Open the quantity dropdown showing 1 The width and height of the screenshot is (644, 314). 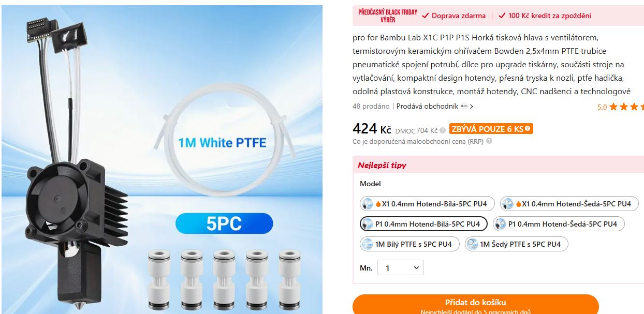[401, 268]
